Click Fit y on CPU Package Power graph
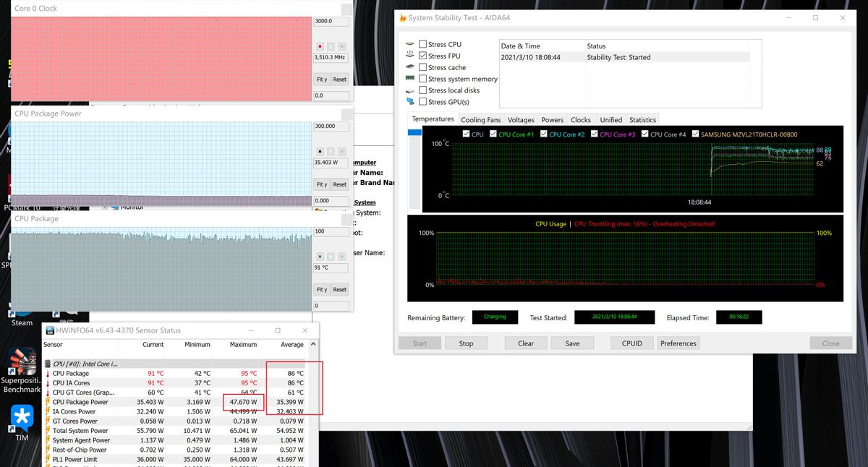 [x=322, y=184]
